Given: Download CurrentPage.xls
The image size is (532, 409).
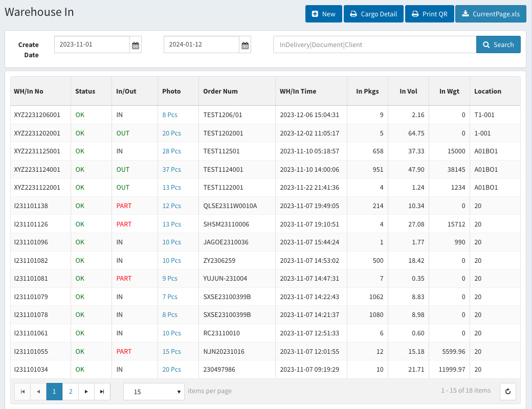Looking at the screenshot, I should point(491,14).
